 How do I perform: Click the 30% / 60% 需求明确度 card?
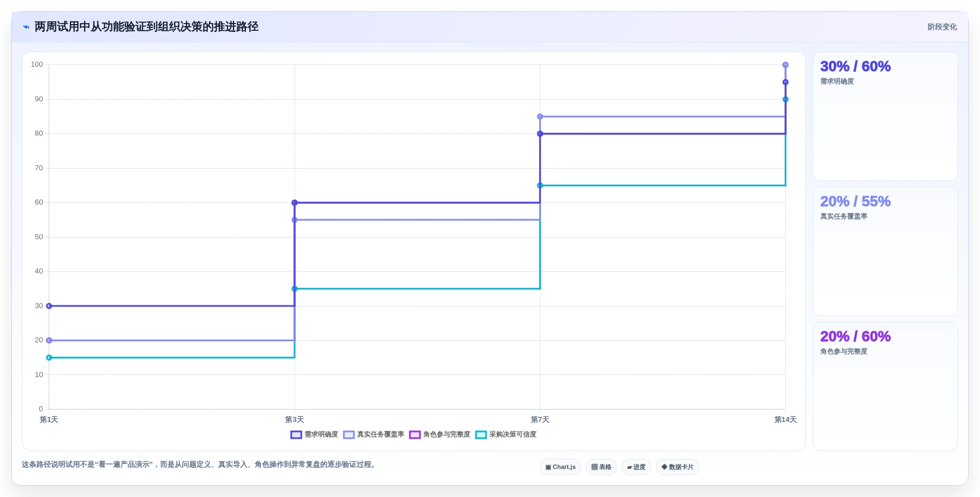(x=885, y=117)
